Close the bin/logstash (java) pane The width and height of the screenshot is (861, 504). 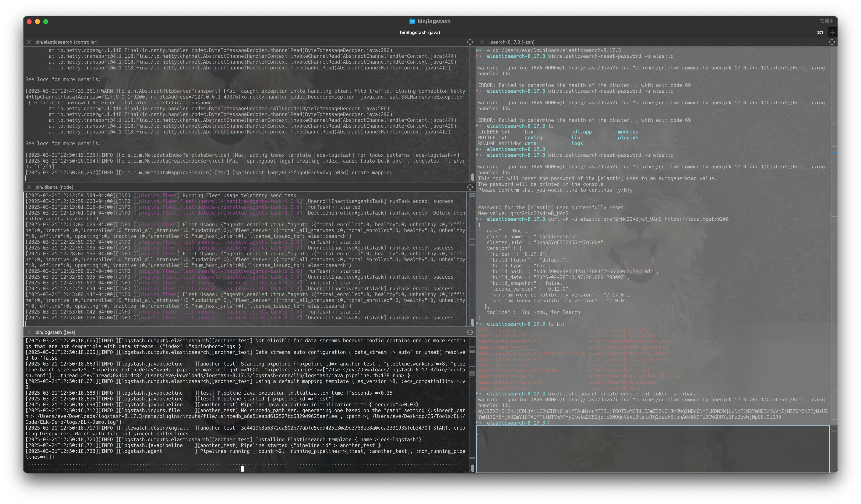[29, 332]
